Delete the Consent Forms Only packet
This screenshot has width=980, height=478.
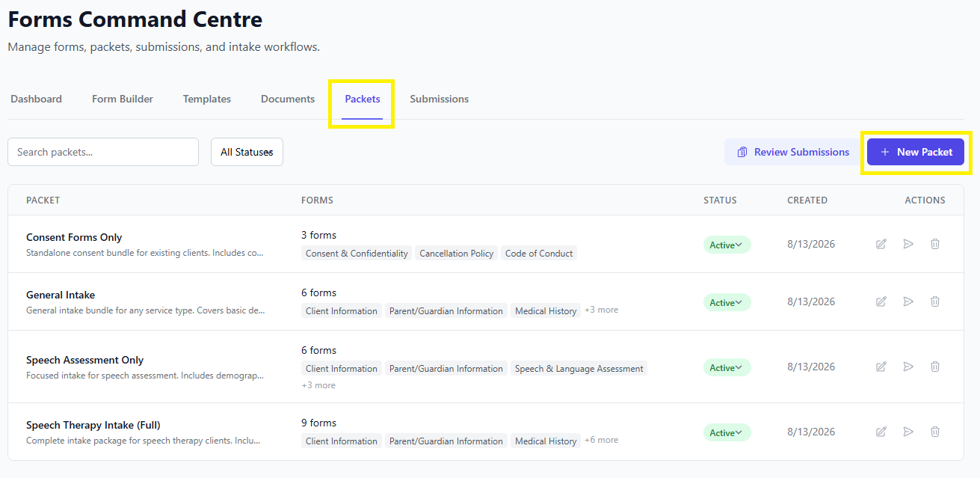[935, 244]
